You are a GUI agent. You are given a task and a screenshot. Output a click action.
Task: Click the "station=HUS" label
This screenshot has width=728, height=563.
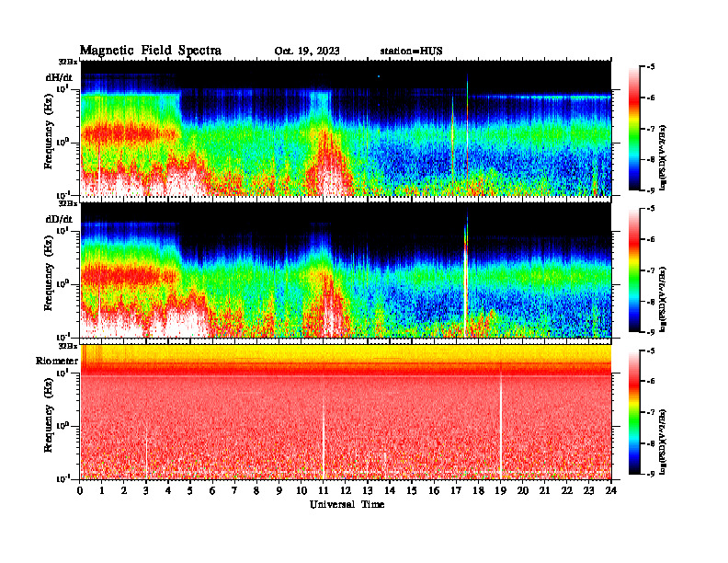[411, 52]
